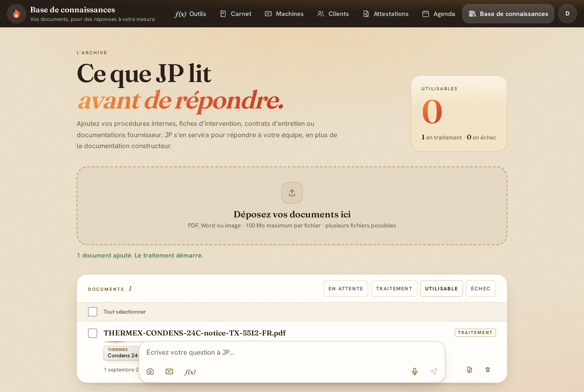
Task: Navigate to Clients
Action: click(333, 14)
